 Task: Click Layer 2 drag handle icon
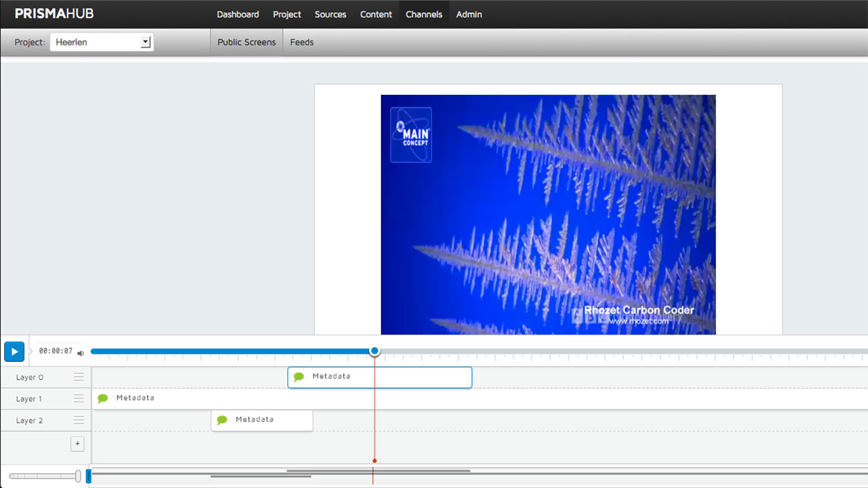pyautogui.click(x=79, y=420)
